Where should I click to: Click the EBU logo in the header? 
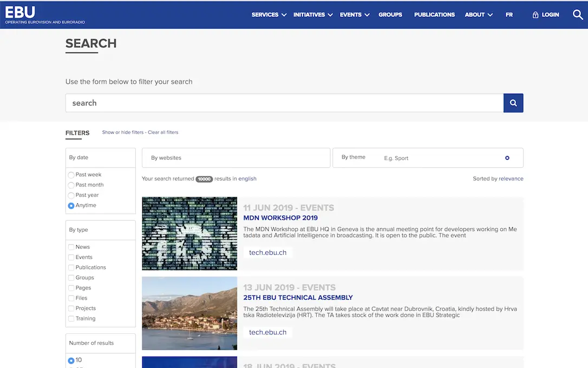[44, 15]
